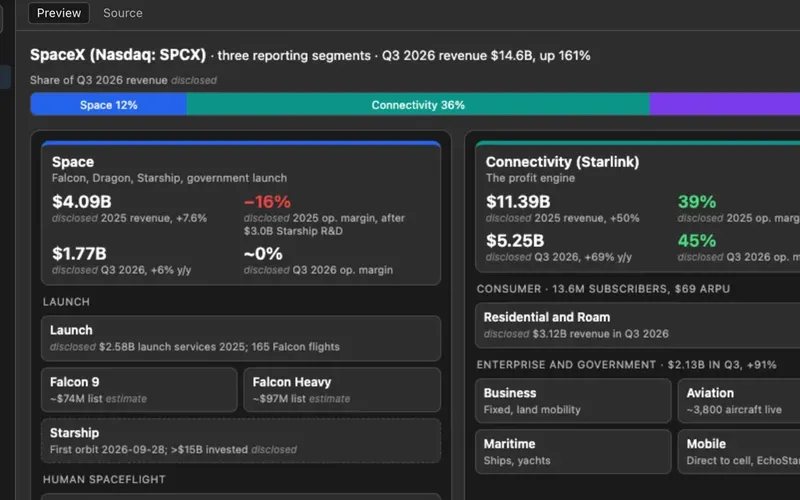Open the Launch card

241,338
